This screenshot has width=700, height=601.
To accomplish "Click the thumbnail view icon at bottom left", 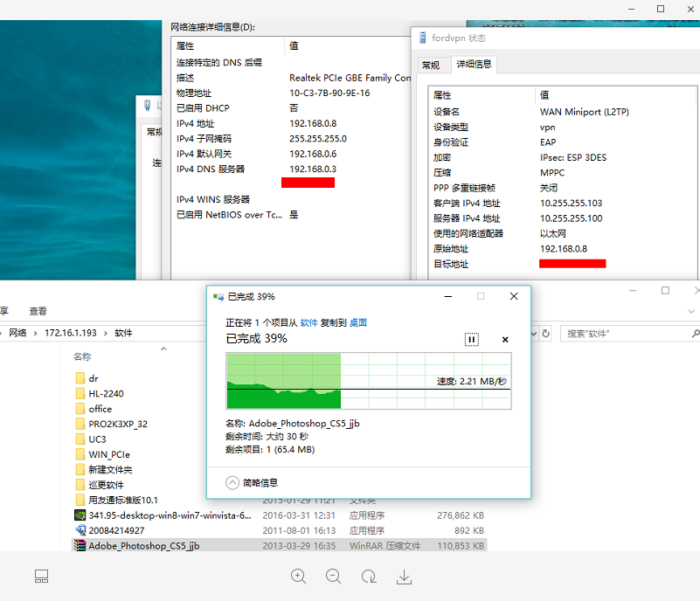I will click(42, 576).
